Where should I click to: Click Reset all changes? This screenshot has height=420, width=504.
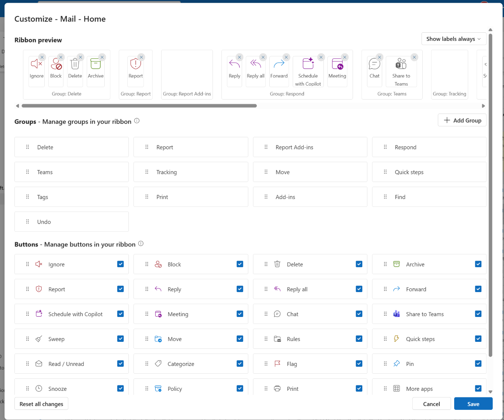[x=41, y=404]
